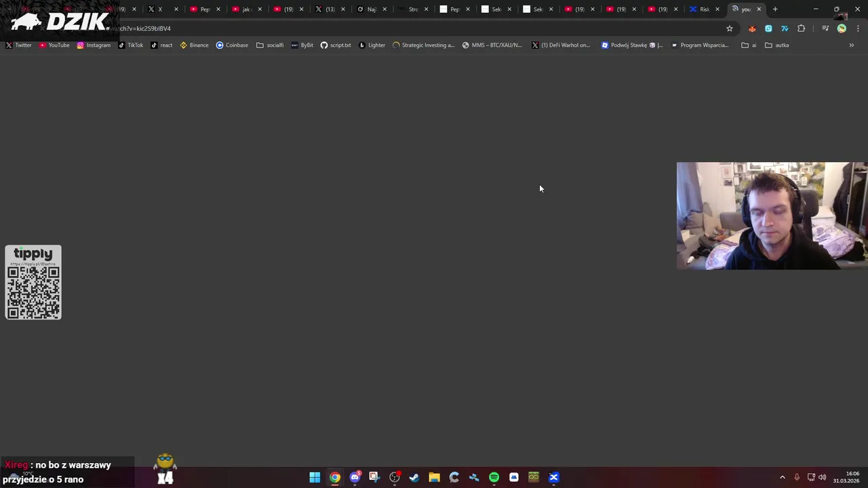Open the Strategic Investing bookmark
The width and height of the screenshot is (868, 488).
pyautogui.click(x=424, y=45)
